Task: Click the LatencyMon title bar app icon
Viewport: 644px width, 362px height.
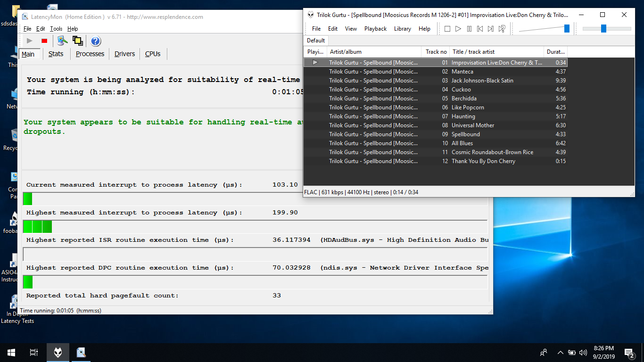Action: [25, 17]
